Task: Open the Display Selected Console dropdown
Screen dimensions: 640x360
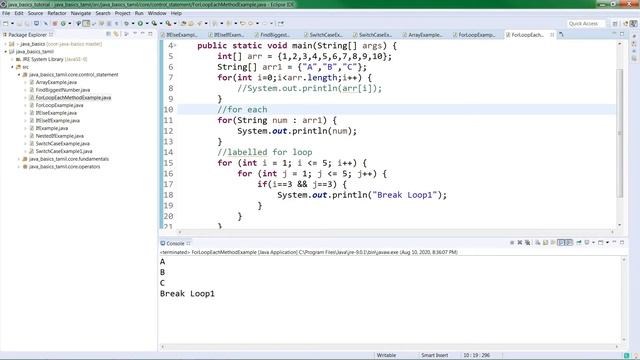Action: pos(593,242)
